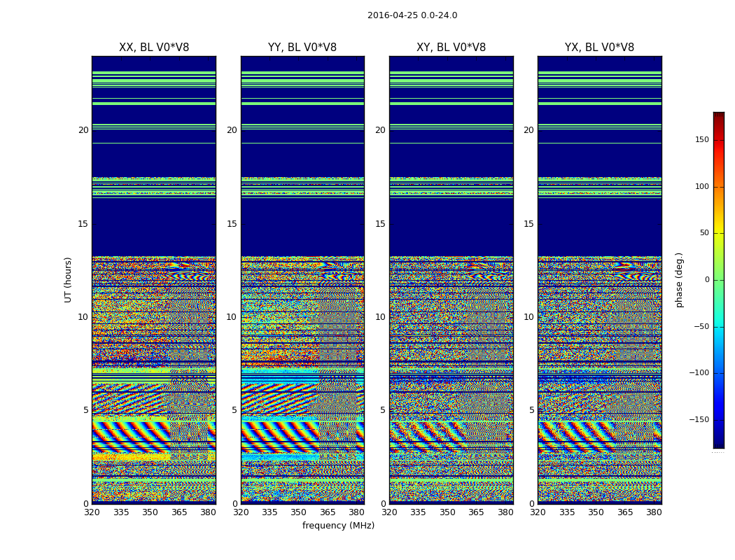The image size is (735, 560).
Task: Click the '10' UT tick of the YX plot
Action: pyautogui.click(x=529, y=317)
